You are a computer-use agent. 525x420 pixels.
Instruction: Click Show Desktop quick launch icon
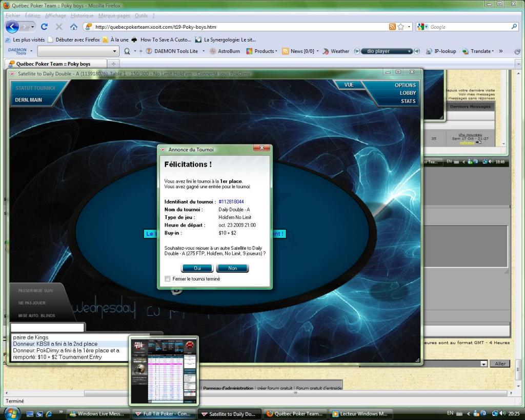(x=30, y=414)
